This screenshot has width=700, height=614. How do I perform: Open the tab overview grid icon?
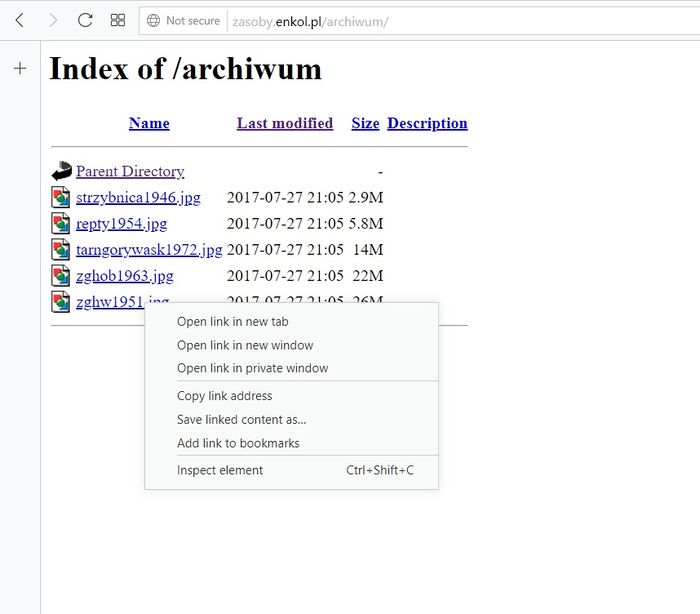(x=118, y=20)
